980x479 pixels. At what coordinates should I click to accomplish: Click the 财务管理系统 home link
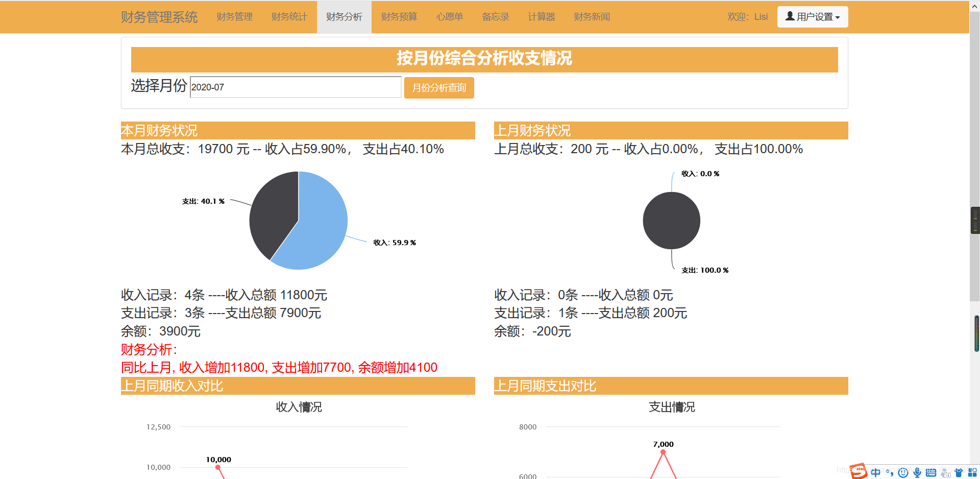pyautogui.click(x=159, y=17)
